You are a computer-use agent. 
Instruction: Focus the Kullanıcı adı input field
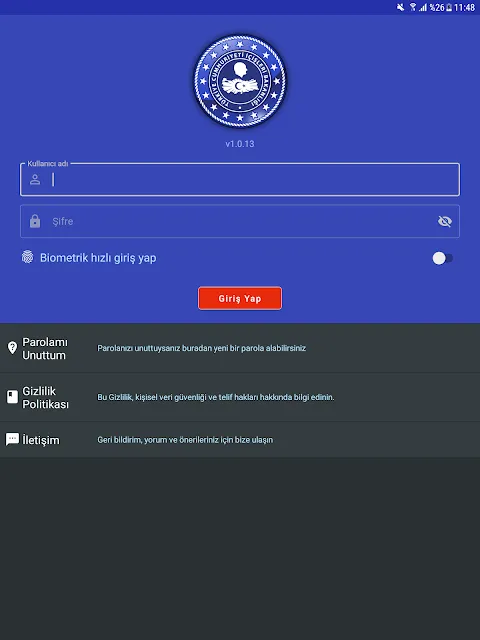240,180
